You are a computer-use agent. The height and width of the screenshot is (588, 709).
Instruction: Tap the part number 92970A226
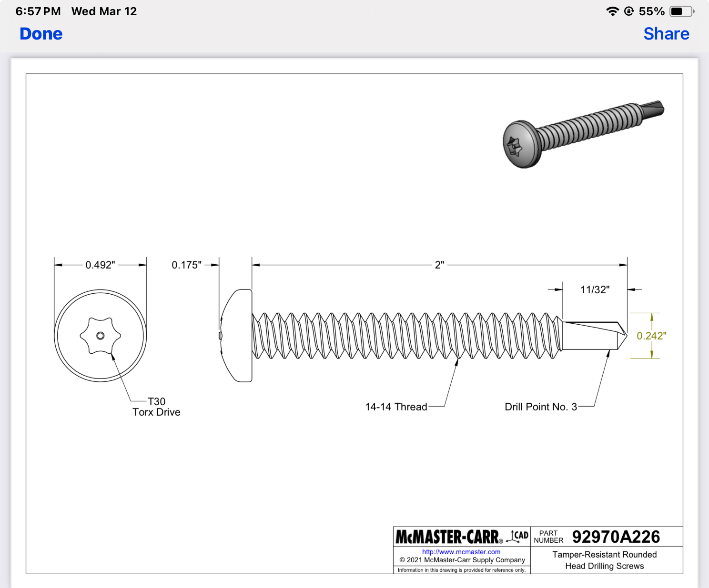[616, 537]
